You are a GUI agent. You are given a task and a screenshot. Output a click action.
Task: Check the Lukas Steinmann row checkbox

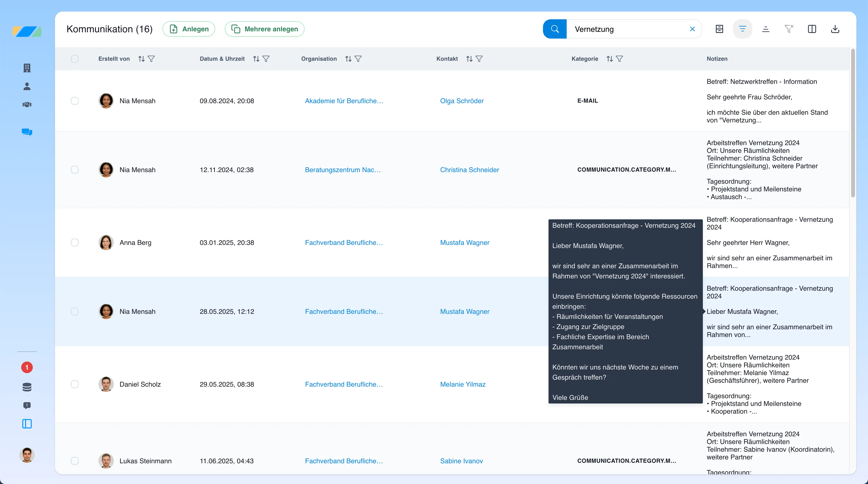75,460
